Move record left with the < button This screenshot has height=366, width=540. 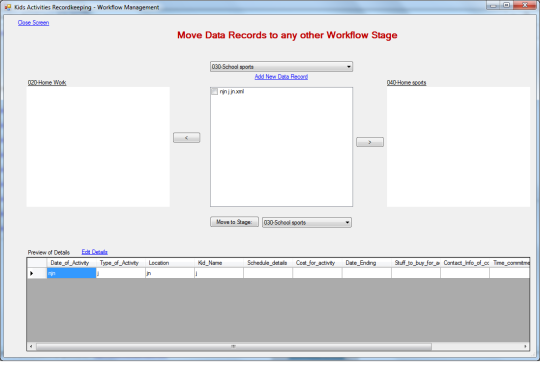click(x=186, y=137)
